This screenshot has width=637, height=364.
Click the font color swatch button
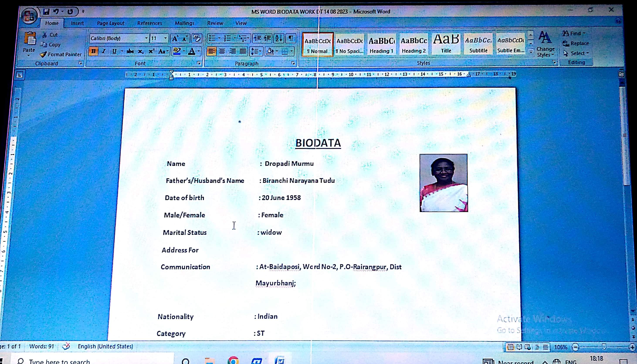192,51
